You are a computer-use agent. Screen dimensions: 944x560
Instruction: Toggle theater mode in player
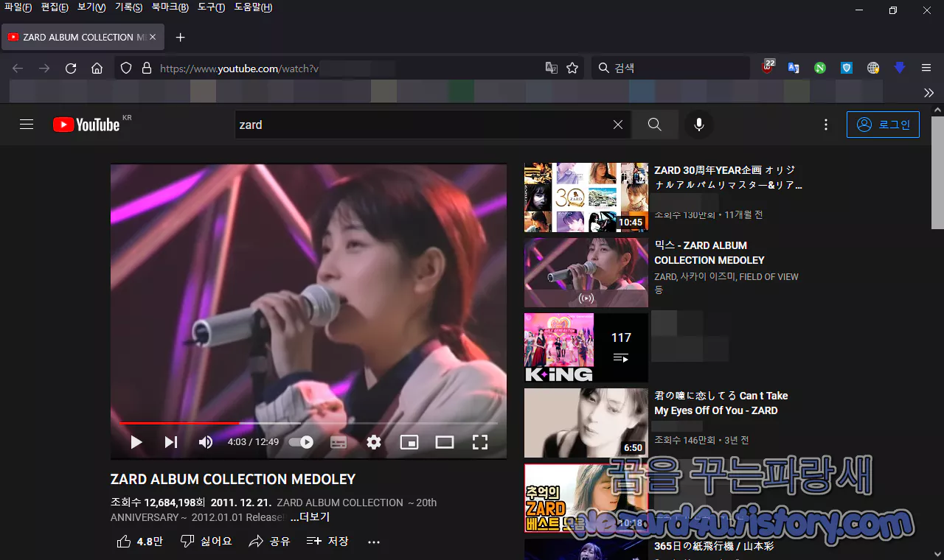[x=445, y=442]
